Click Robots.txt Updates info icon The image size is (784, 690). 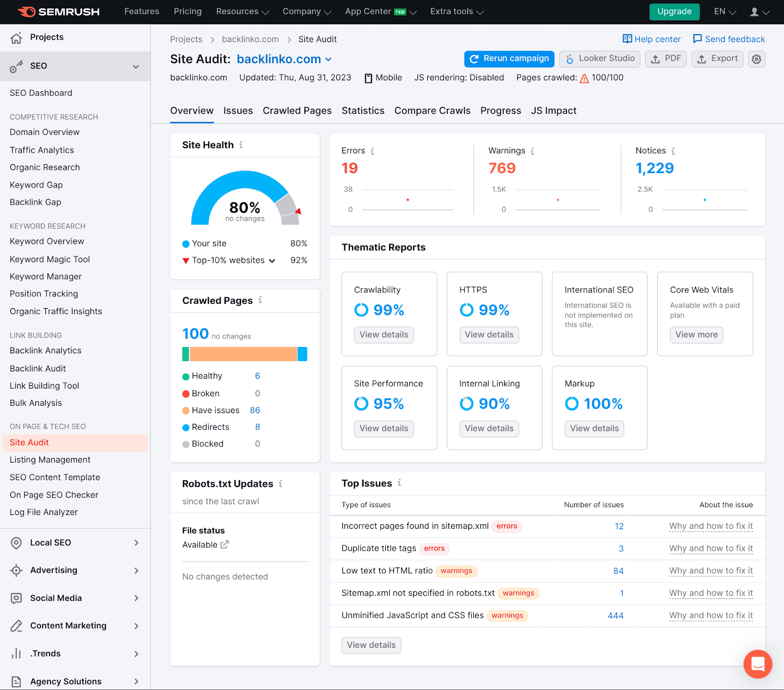(x=281, y=484)
